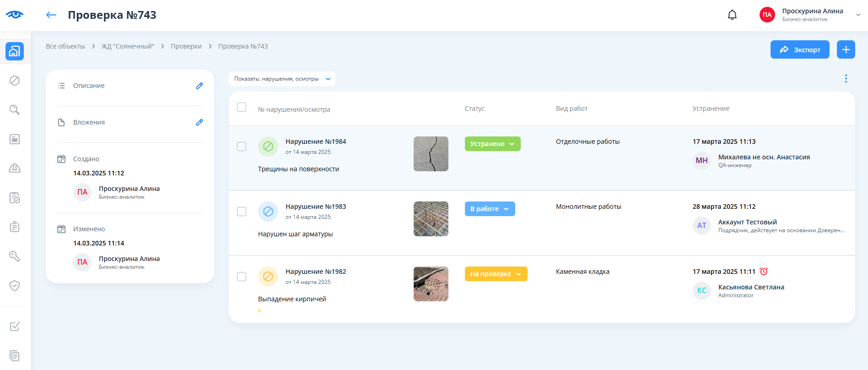Screen dimensions: 868x370
Task: Tick the checkbox for Нарушение №1983
Action: (242, 212)
